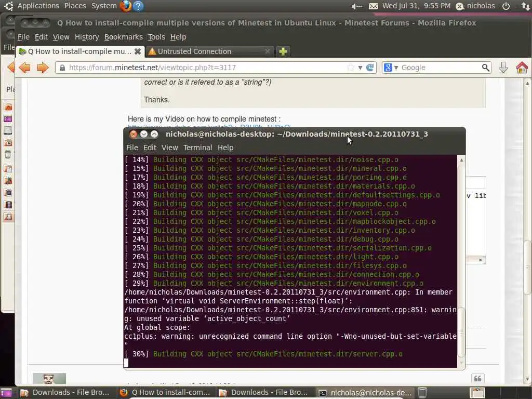Click the network connection arrows icon
Viewport: 532px width, 399px height.
[x=526, y=6]
